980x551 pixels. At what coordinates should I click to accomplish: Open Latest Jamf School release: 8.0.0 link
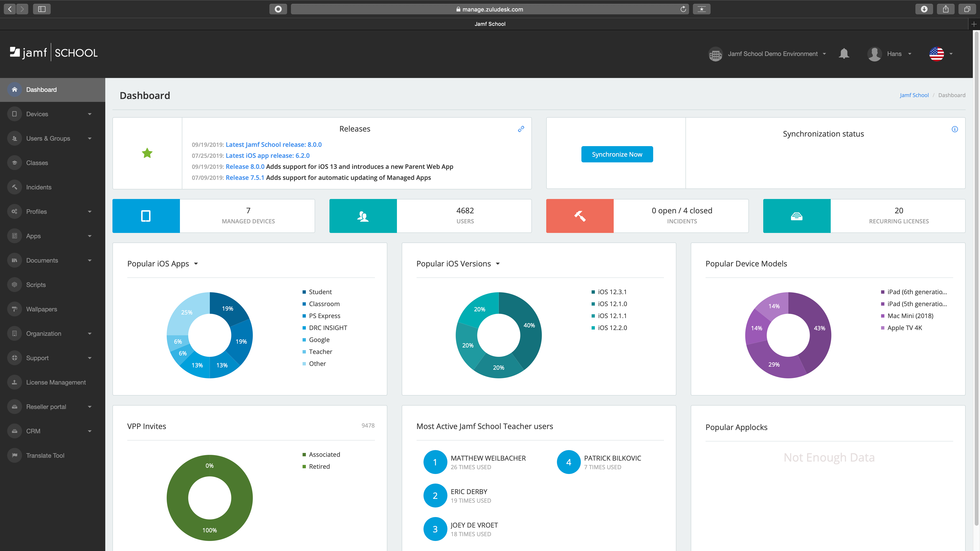[x=273, y=144]
